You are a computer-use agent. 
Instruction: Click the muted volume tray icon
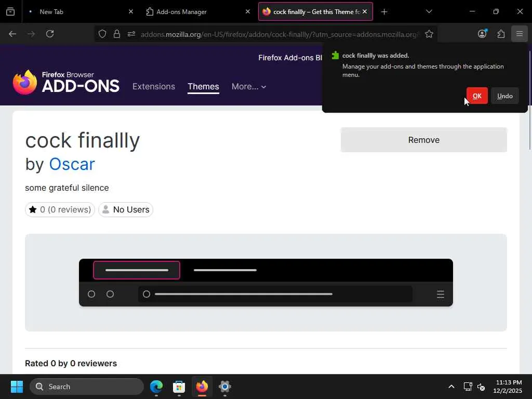pyautogui.click(x=481, y=387)
